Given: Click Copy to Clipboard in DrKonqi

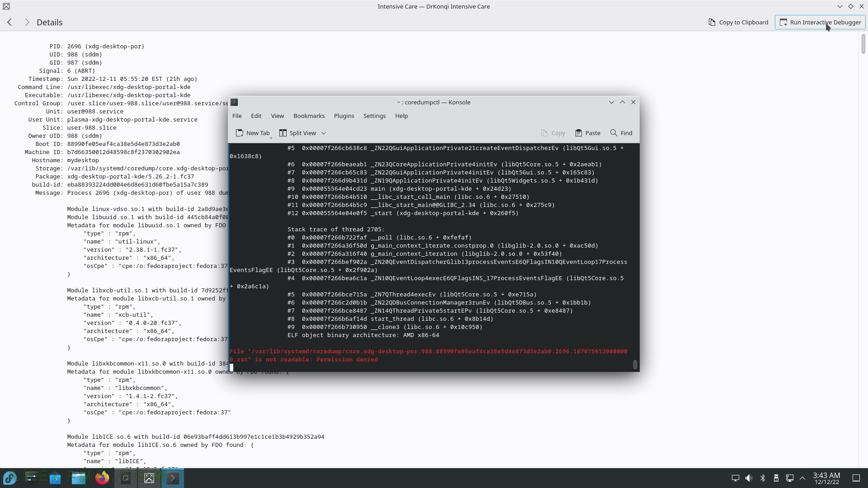Looking at the screenshot, I should click(x=738, y=22).
